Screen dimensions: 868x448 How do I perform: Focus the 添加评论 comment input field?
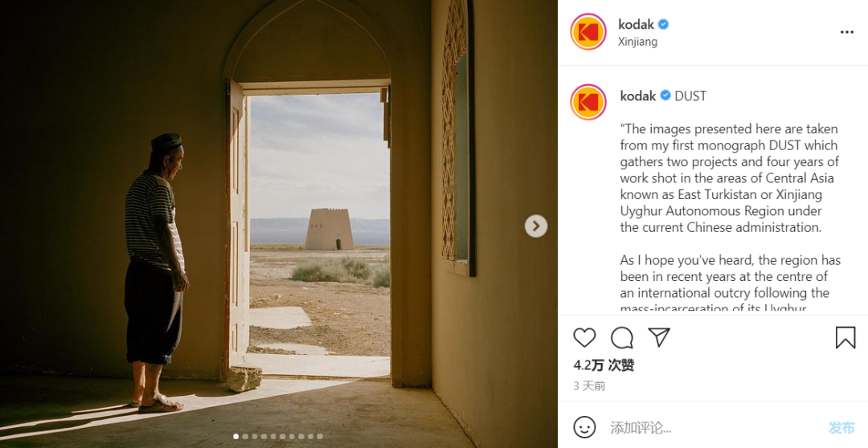point(714,428)
